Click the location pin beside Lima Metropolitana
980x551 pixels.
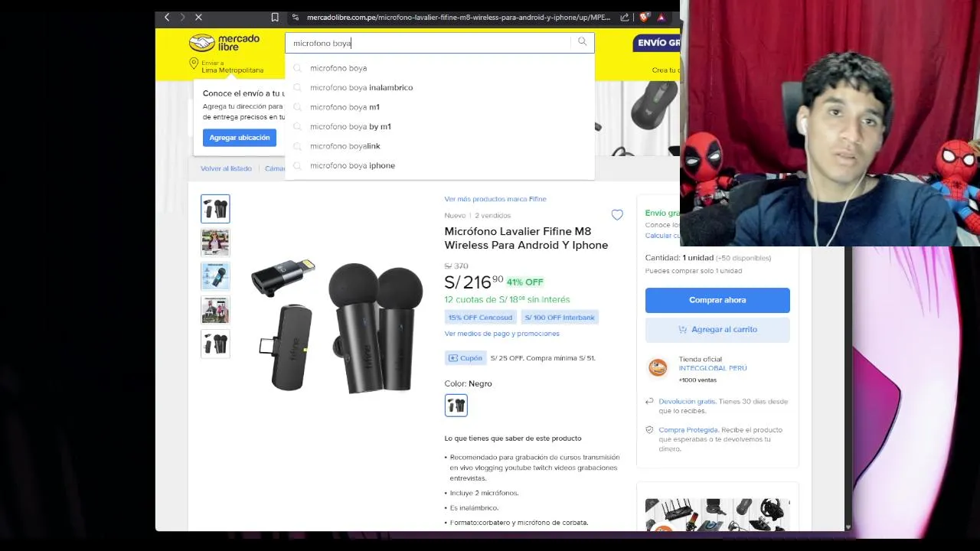[194, 65]
